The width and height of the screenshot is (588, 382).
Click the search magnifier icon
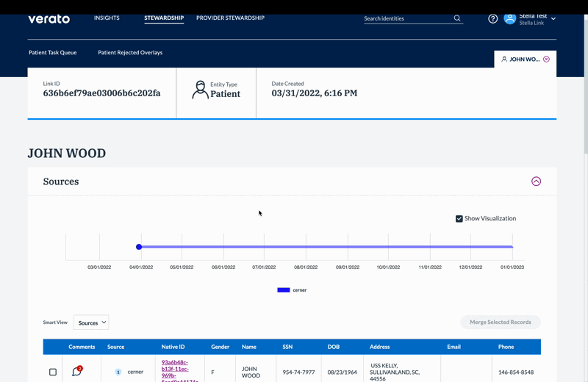click(457, 18)
